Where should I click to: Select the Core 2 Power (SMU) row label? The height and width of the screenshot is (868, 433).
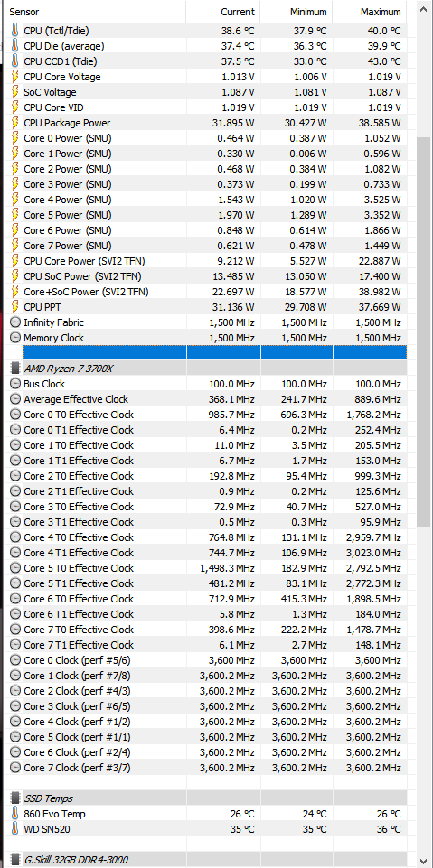coord(68,169)
